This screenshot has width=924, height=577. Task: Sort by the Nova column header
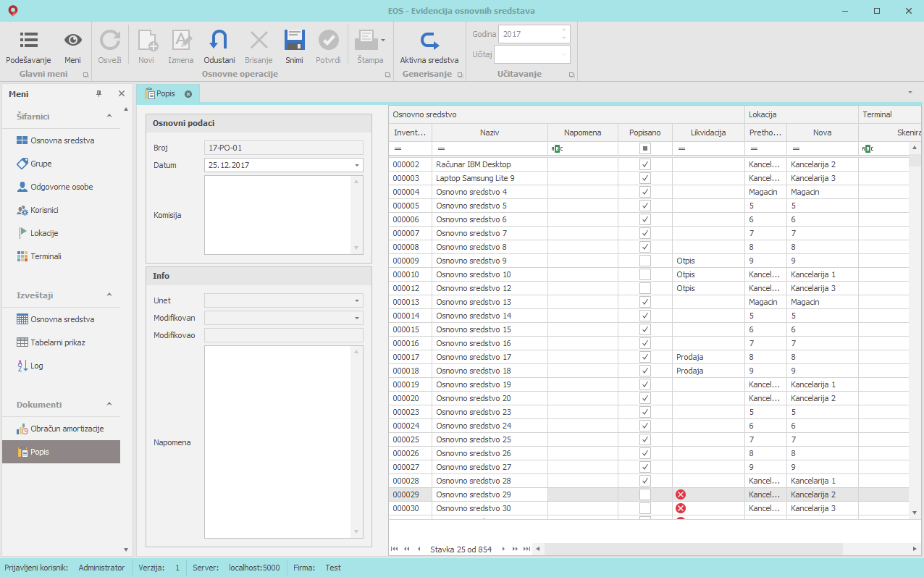tap(822, 132)
